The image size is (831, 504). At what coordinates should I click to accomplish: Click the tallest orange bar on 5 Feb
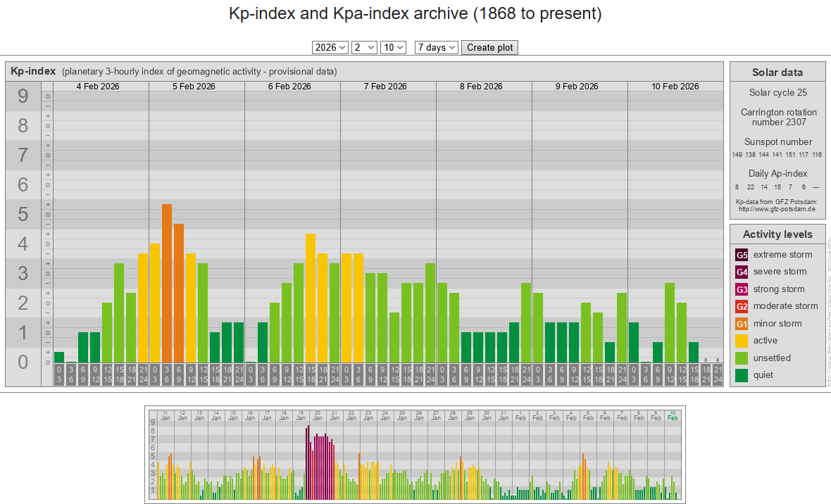coord(167,282)
